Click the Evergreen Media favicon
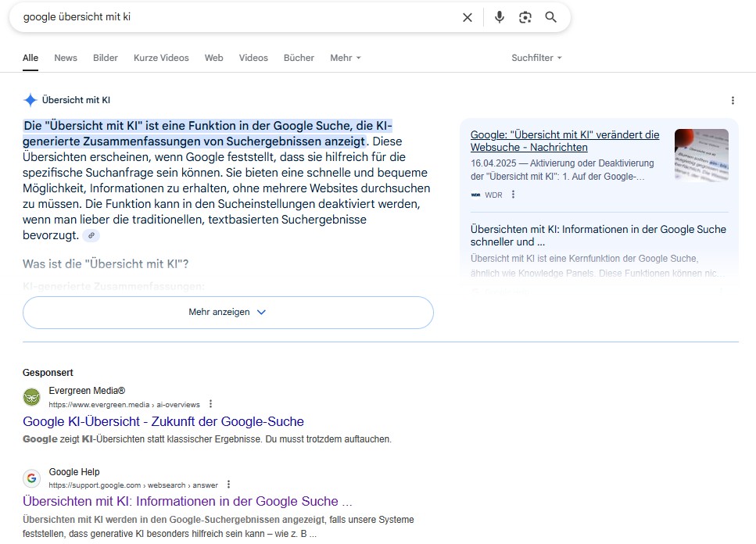The width and height of the screenshot is (756, 544). pos(32,397)
